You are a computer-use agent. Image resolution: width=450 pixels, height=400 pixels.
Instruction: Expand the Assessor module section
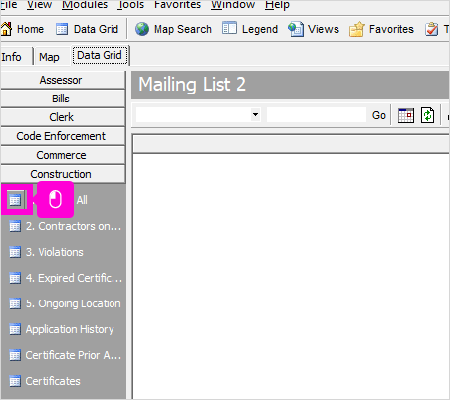pos(62,80)
